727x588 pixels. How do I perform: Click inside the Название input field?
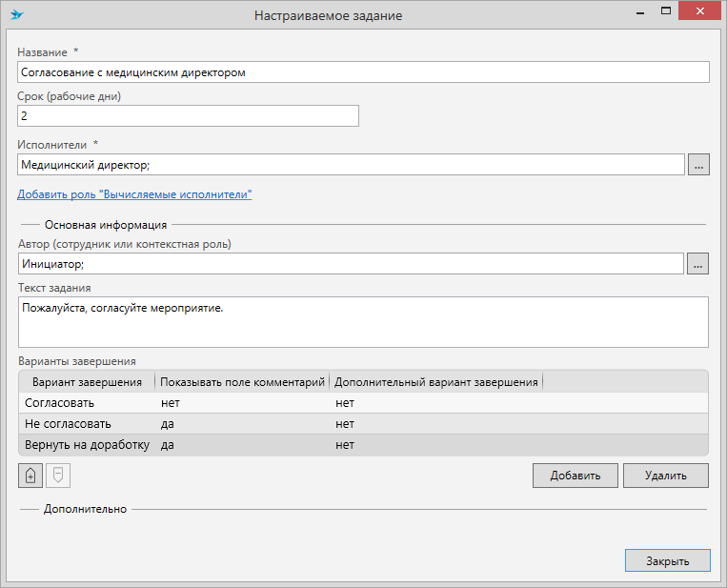tap(363, 72)
